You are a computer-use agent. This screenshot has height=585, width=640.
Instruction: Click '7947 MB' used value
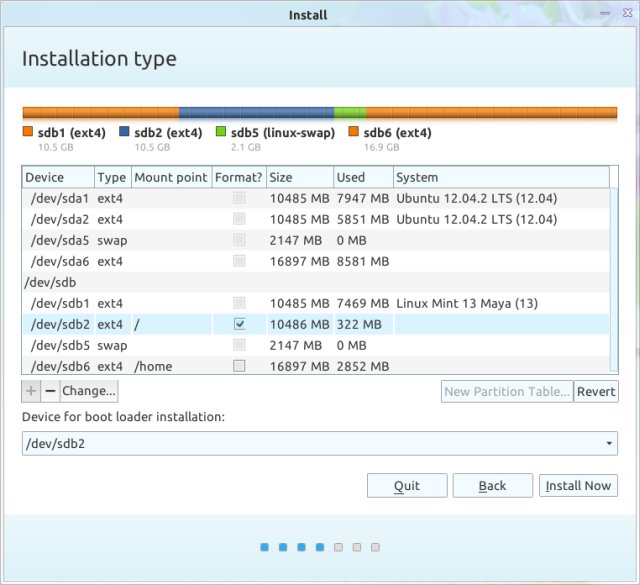coord(363,198)
